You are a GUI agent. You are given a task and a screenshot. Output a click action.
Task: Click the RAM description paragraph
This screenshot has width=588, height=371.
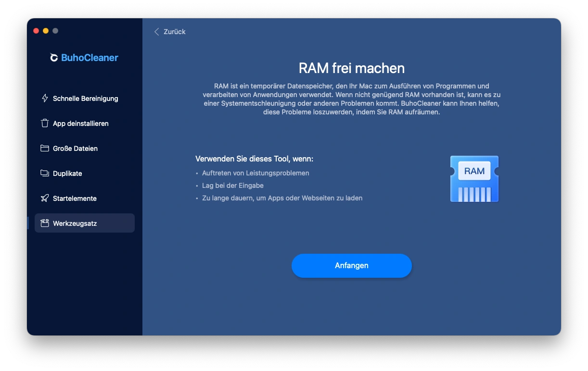[352, 99]
